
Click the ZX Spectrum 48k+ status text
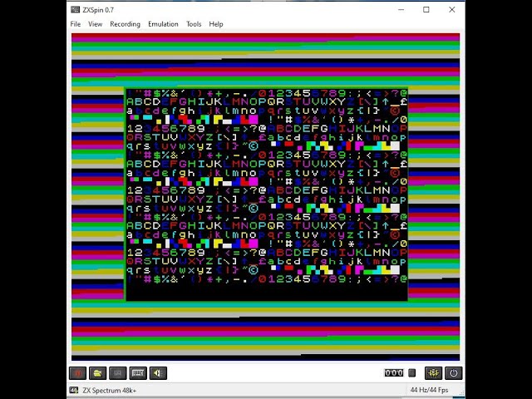pyautogui.click(x=109, y=390)
